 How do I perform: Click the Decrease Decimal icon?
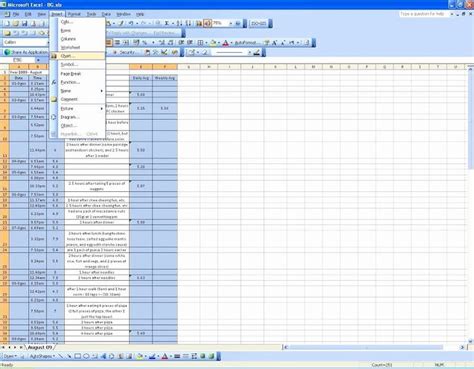[170, 43]
